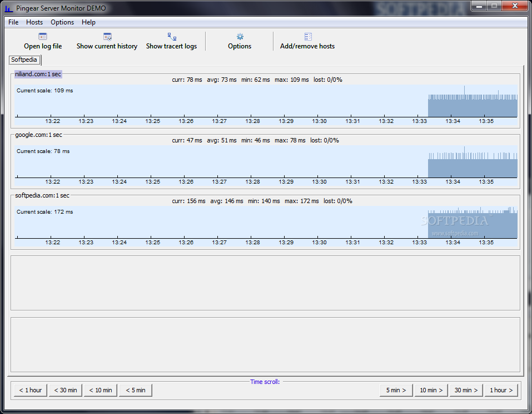Click 'lost: 0/0%' in niliand.com row
The height and width of the screenshot is (414, 532).
[328, 80]
